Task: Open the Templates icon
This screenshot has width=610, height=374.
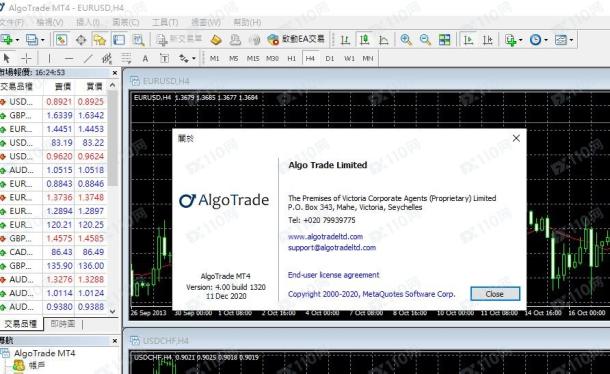Action: tap(561, 40)
